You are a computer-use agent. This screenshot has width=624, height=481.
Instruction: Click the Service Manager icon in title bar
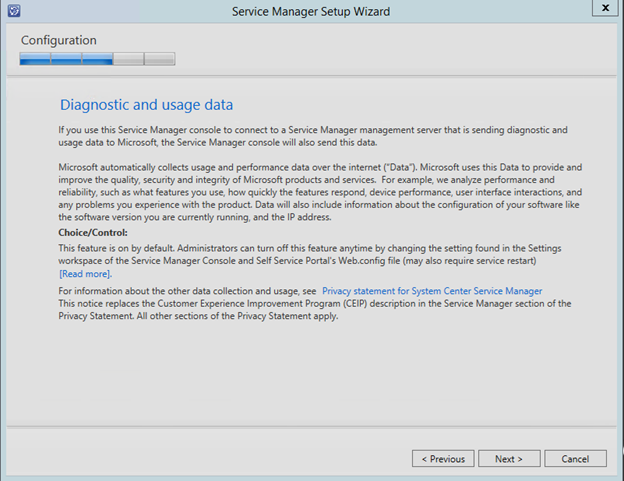click(x=14, y=11)
